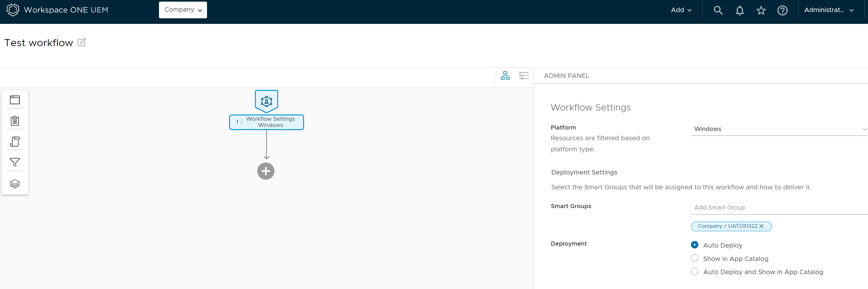The height and width of the screenshot is (289, 868).
Task: Switch to list view
Action: pos(524,75)
